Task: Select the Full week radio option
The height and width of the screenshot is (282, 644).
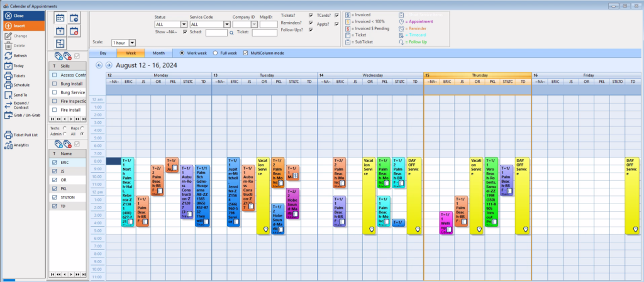Action: tap(215, 53)
